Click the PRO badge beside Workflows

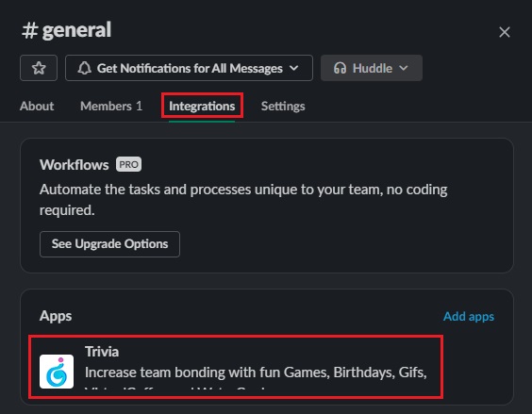coord(128,165)
